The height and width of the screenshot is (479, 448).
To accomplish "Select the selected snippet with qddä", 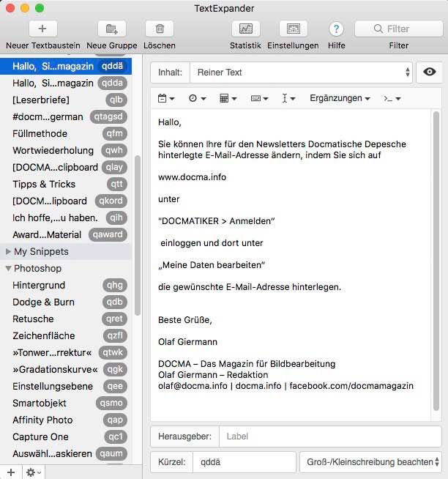I will (x=66, y=67).
